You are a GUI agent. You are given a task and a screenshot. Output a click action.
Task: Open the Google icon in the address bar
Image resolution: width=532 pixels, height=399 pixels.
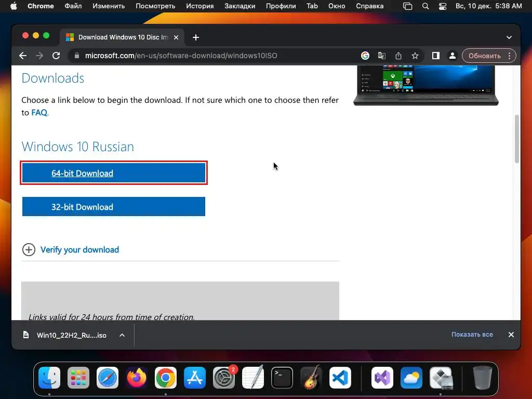click(365, 56)
